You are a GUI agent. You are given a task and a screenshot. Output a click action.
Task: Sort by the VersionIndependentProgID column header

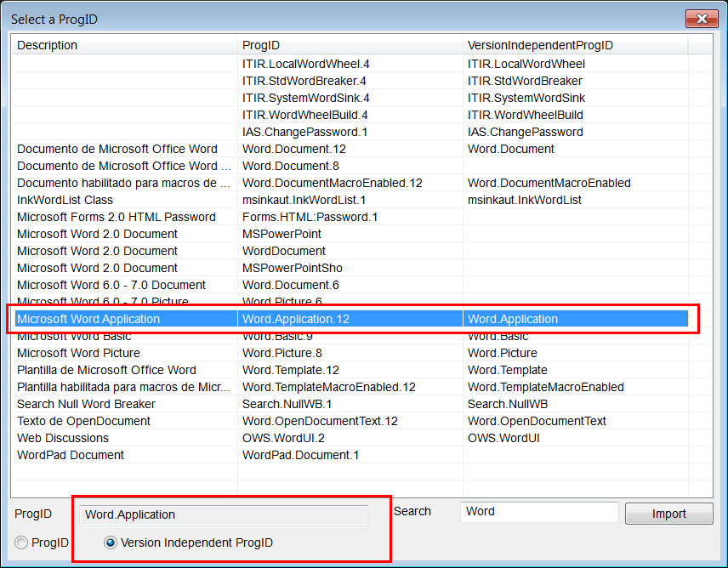[x=575, y=45]
